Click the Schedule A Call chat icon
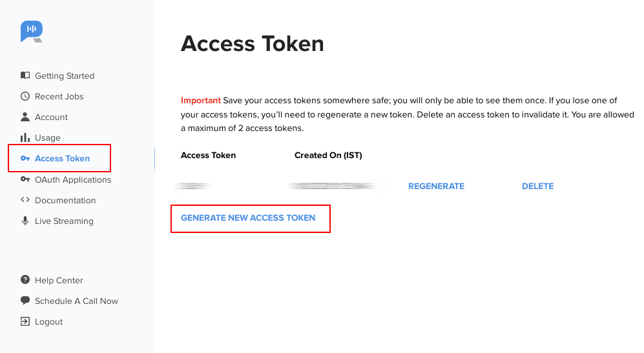 [x=25, y=301]
